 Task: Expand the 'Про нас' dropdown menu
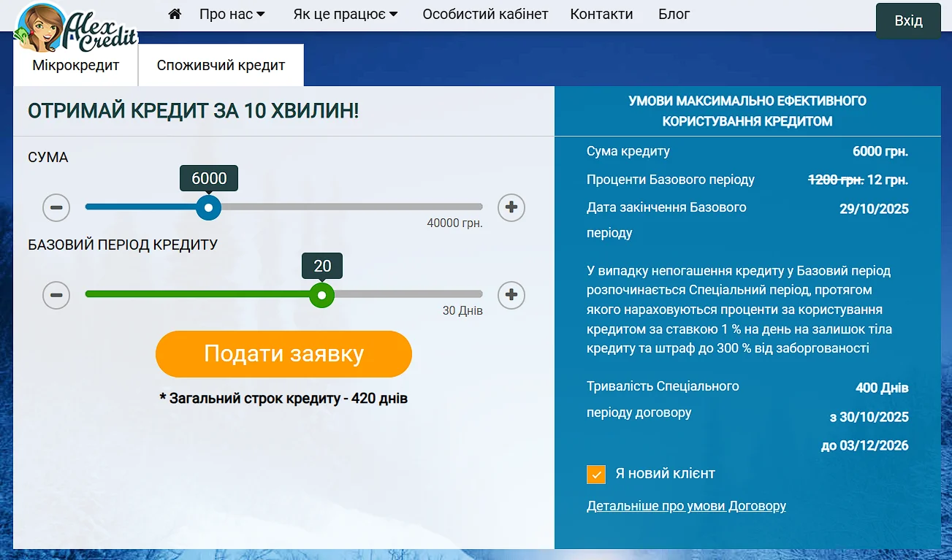point(232,14)
